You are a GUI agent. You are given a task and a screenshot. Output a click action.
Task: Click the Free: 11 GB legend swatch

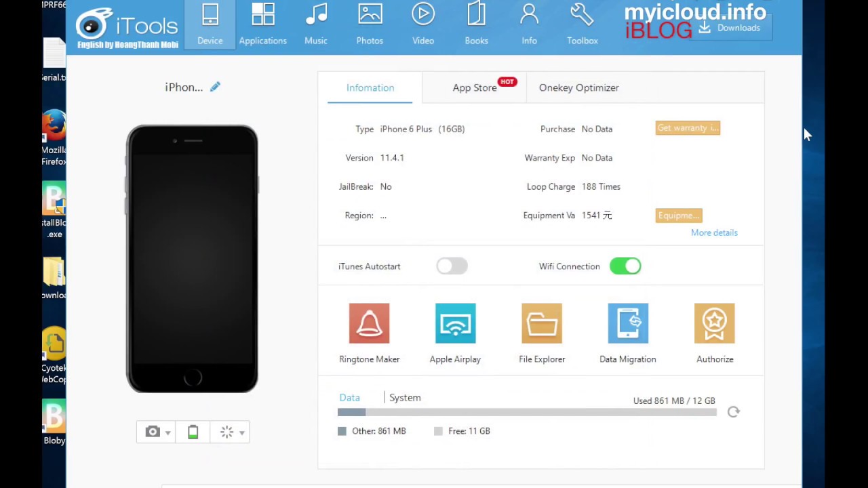point(438,431)
